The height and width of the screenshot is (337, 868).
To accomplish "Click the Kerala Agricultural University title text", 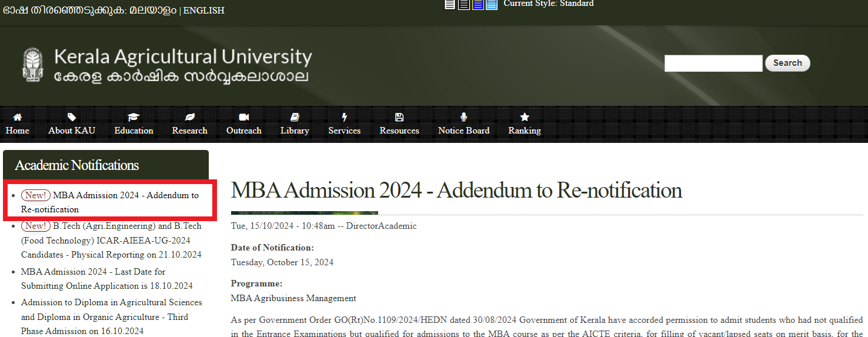I will click(x=183, y=57).
